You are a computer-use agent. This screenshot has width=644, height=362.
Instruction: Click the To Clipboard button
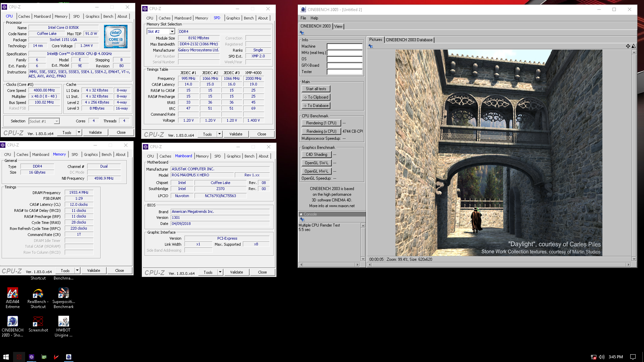tap(316, 97)
